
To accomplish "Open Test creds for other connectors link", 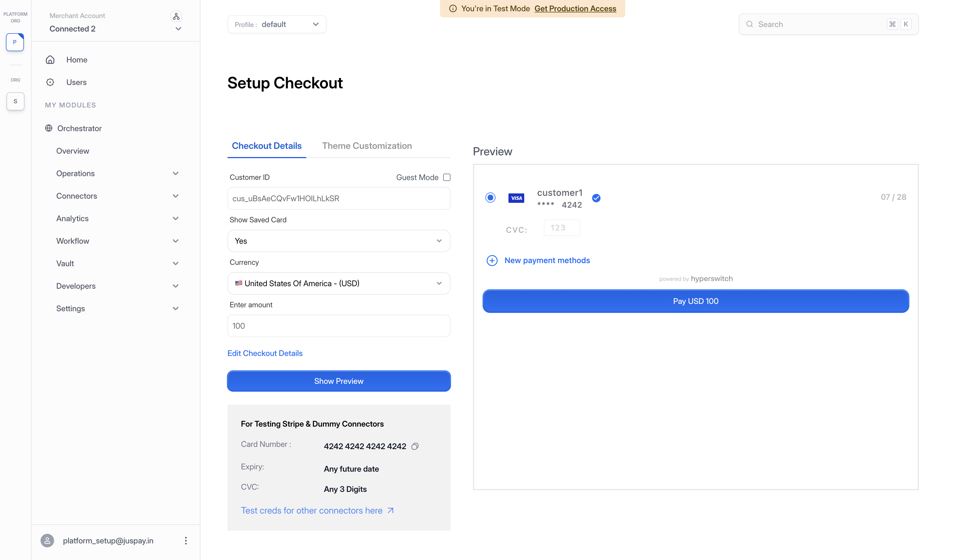I will tap(312, 510).
